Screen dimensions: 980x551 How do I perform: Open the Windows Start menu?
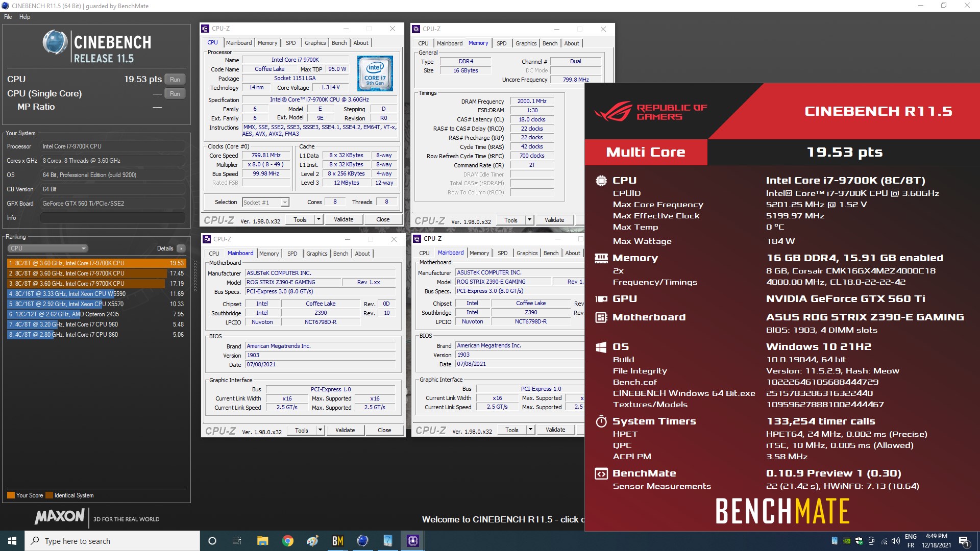point(12,541)
